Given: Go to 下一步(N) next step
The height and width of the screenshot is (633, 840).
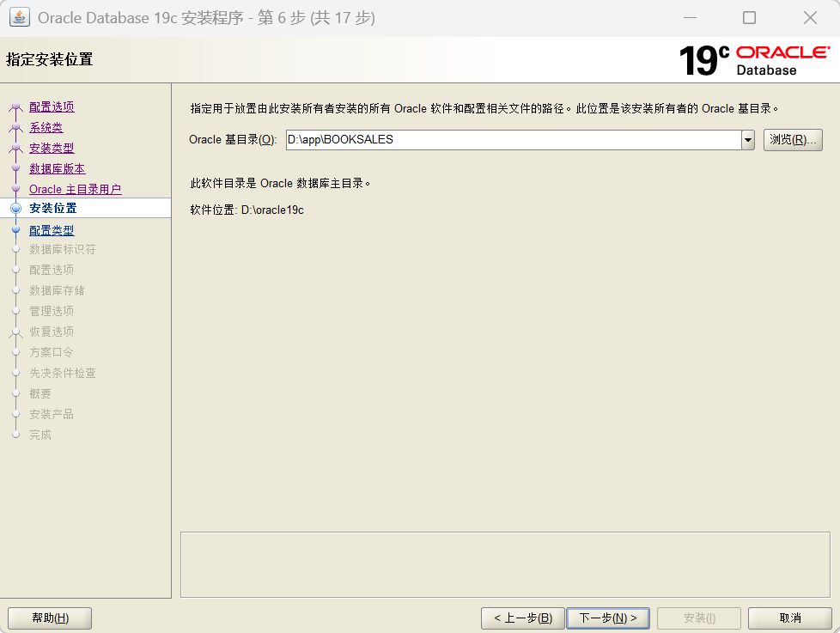Looking at the screenshot, I should (x=608, y=618).
